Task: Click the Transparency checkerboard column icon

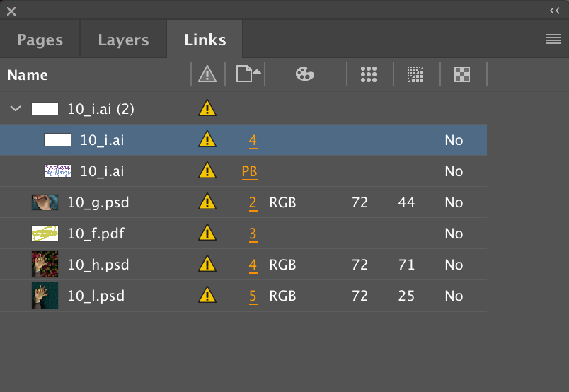Action: pos(462,74)
